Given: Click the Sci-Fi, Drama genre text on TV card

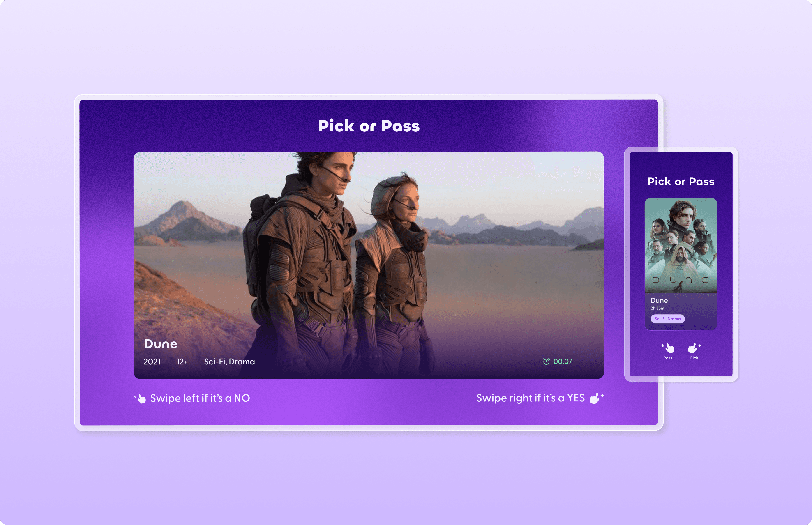Looking at the screenshot, I should (229, 362).
